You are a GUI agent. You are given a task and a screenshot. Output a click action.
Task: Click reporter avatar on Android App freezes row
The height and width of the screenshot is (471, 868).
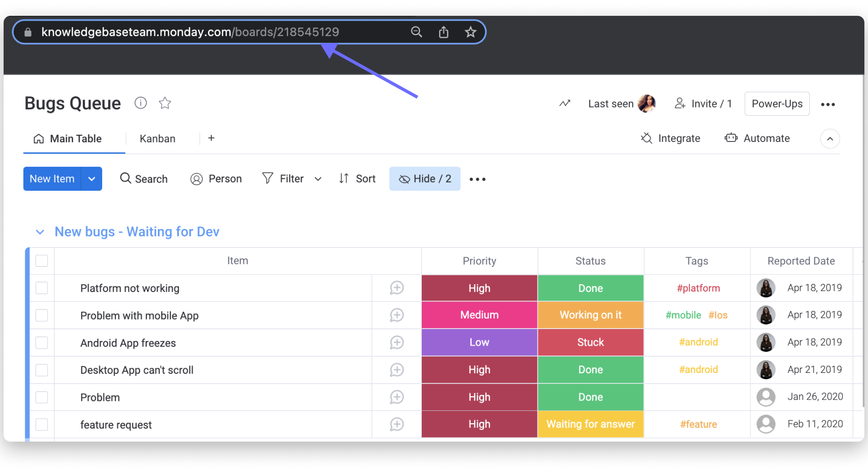(766, 342)
